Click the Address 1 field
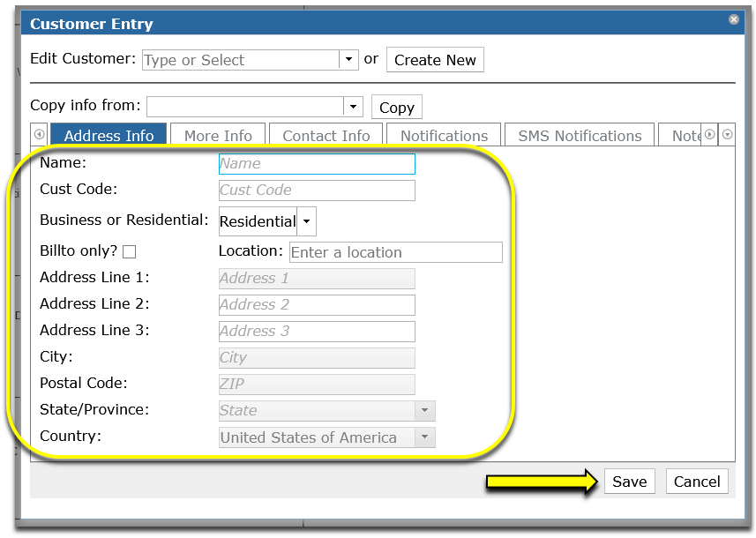 pos(317,279)
